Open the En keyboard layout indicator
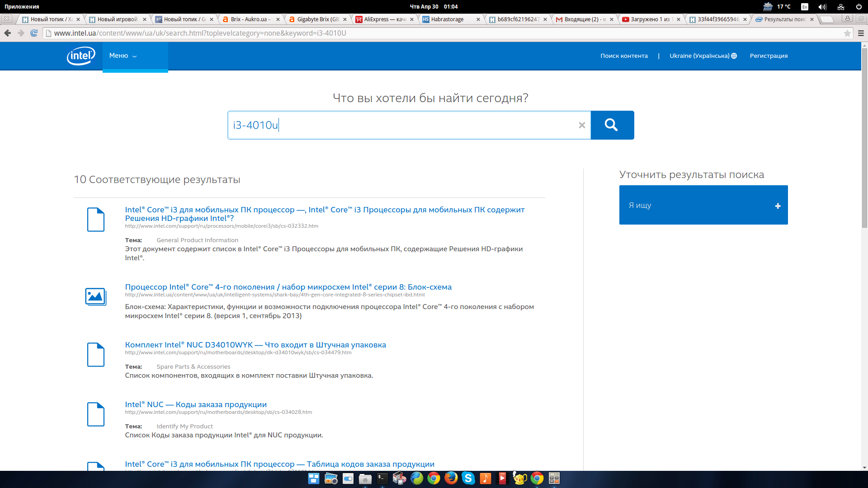Screen dimensions: 868x488 point(805,7)
